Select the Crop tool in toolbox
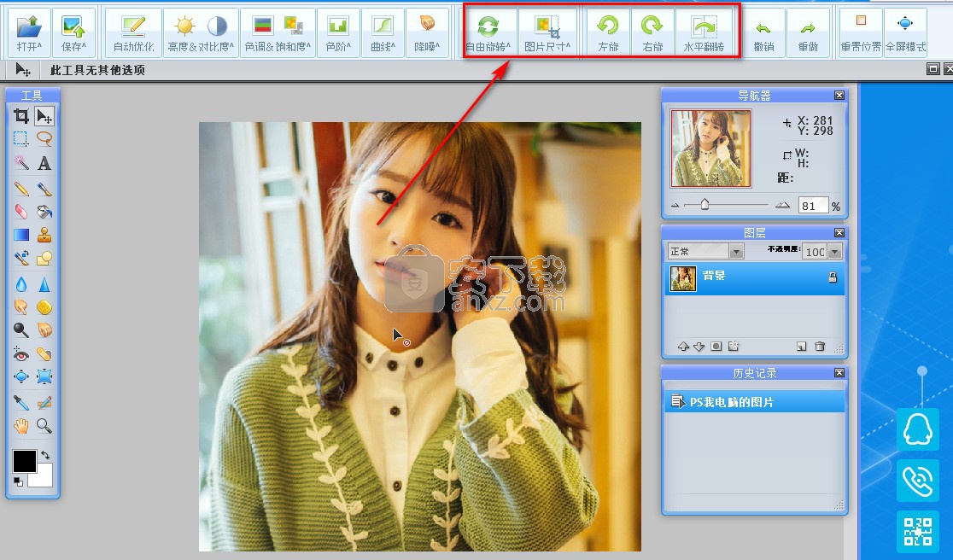 pyautogui.click(x=21, y=117)
